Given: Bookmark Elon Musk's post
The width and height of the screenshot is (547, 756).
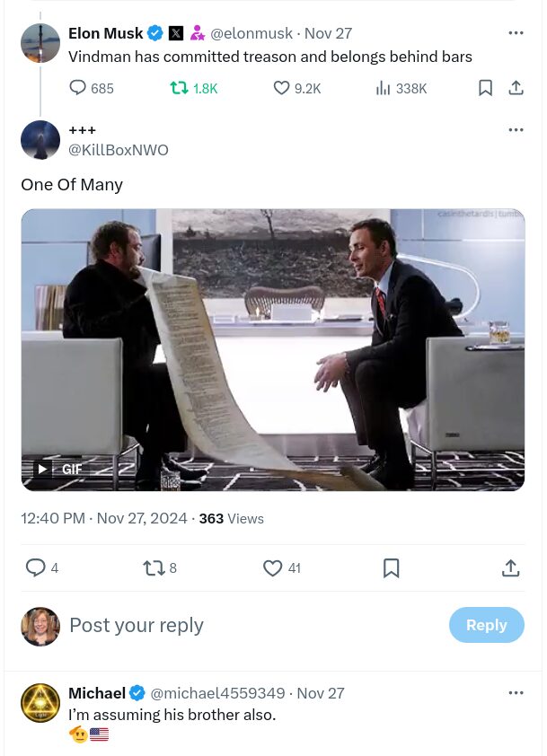Looking at the screenshot, I should tap(485, 88).
